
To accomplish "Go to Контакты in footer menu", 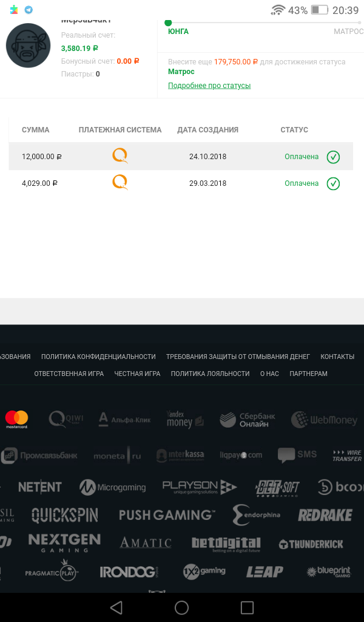I will click(337, 357).
